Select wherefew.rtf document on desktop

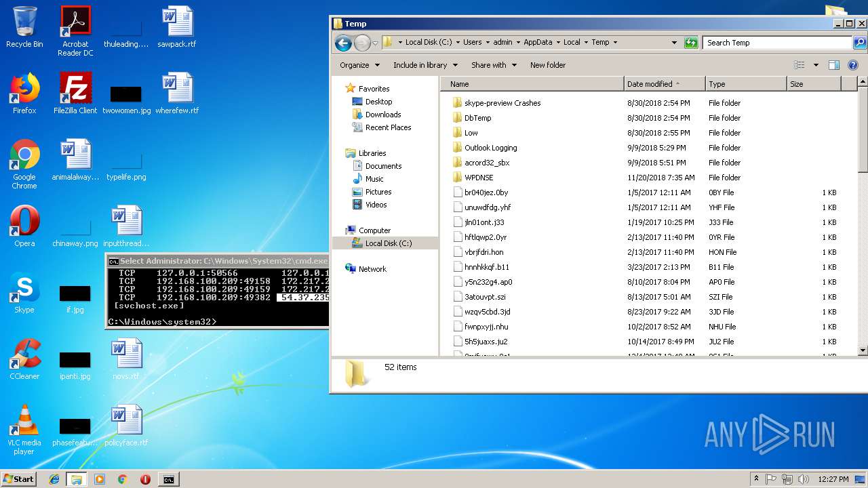pos(177,94)
